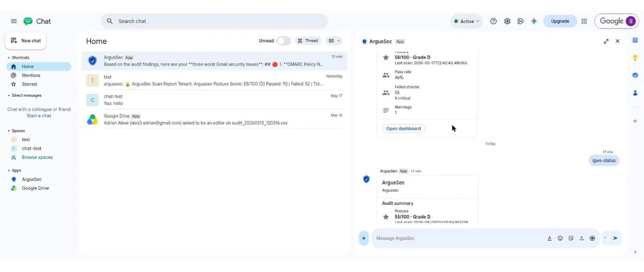Open the Keep side panel icon
This screenshot has width=644, height=272.
635,58
